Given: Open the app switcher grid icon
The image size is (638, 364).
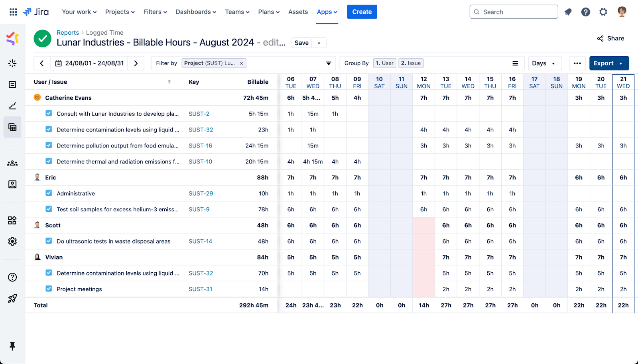Looking at the screenshot, I should (x=13, y=12).
